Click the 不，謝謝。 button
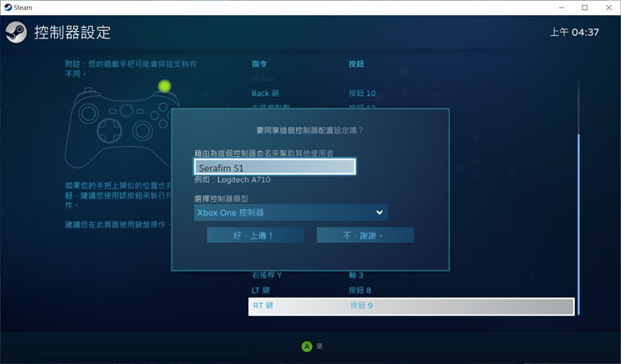Viewport: 621px width, 364px height. [x=365, y=236]
